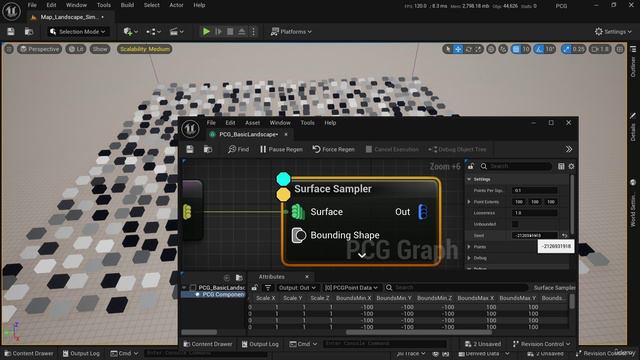Screen dimensions: 640x360
Task: Expand the Debug section in details panel
Action: pos(469,258)
